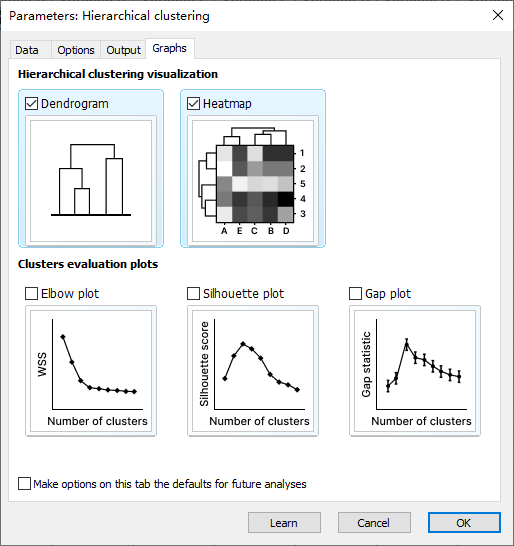Uncheck the Heatmap checkbox
Viewport: 514px width, 546px height.
[x=193, y=104]
